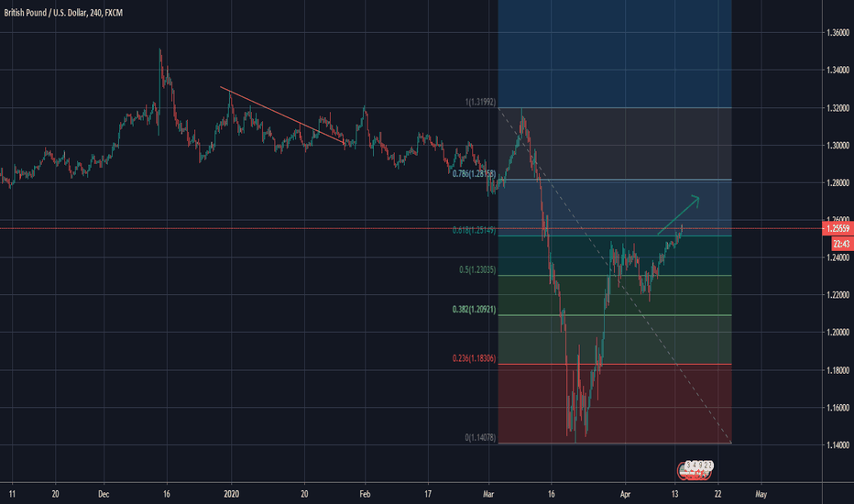
Task: Click the 2020 label on the time axis
Action: tap(232, 494)
